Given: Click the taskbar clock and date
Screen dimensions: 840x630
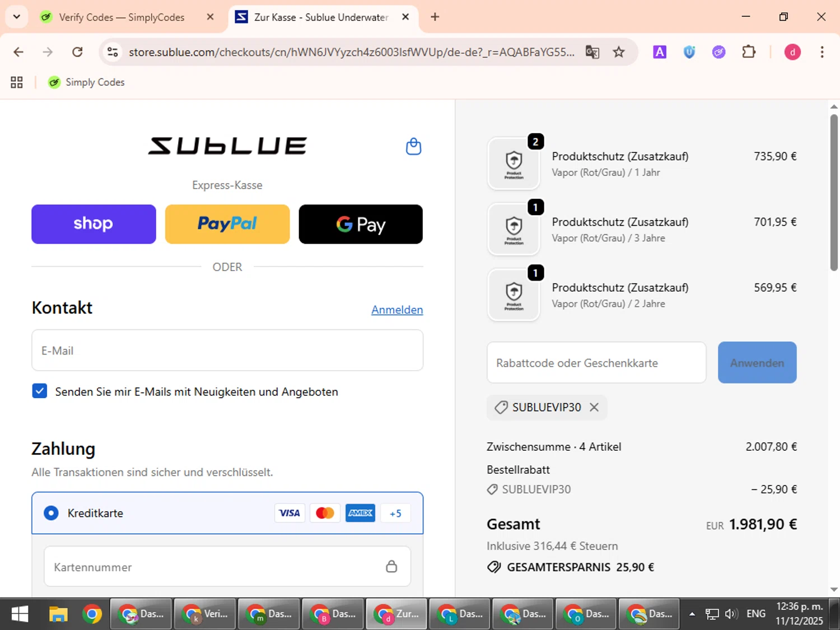Looking at the screenshot, I should pyautogui.click(x=799, y=614).
